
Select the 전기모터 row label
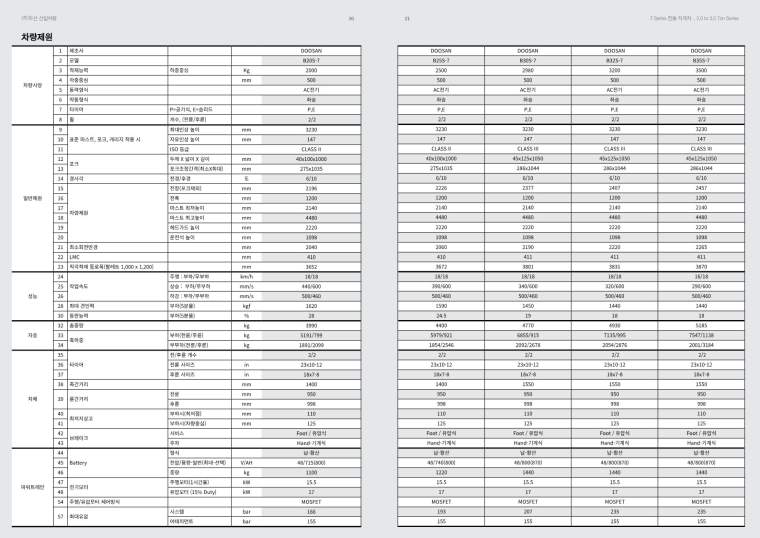click(x=80, y=485)
